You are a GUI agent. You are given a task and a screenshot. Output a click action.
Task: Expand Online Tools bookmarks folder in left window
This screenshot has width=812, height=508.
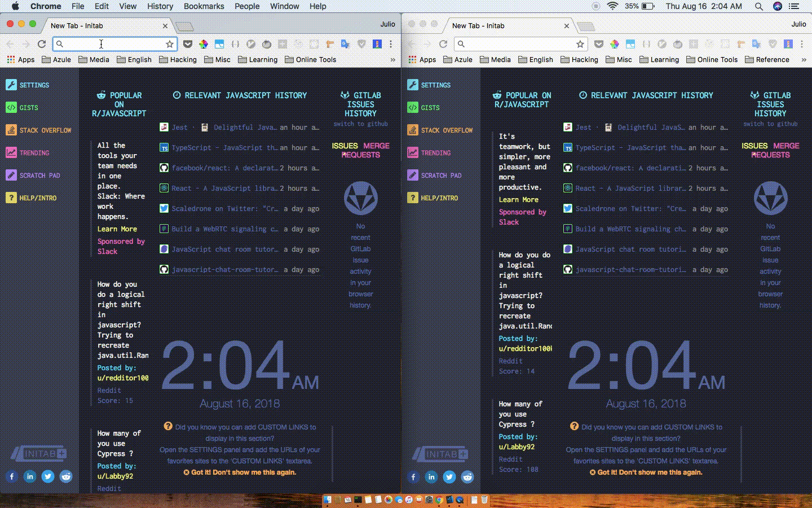[310, 60]
